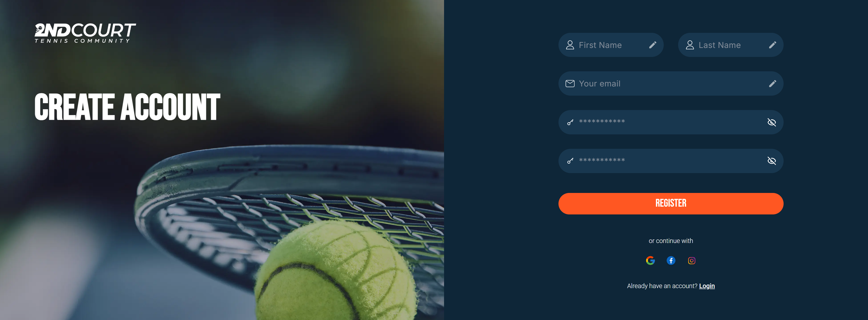The height and width of the screenshot is (320, 868).
Task: Click the pencil icon in email field
Action: [772, 83]
